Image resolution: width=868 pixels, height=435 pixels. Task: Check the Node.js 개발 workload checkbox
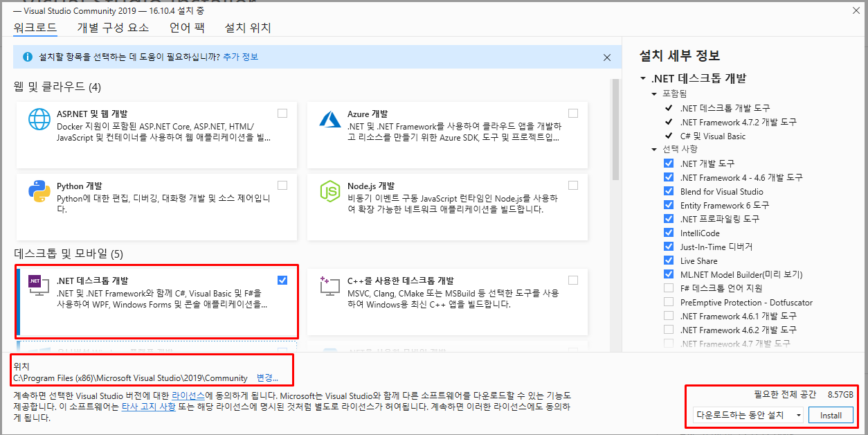573,185
